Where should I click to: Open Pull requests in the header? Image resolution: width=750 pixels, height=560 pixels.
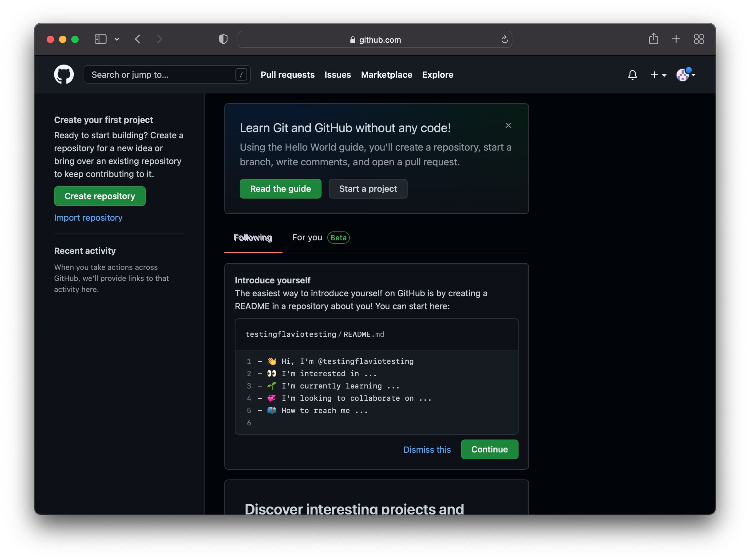click(287, 75)
